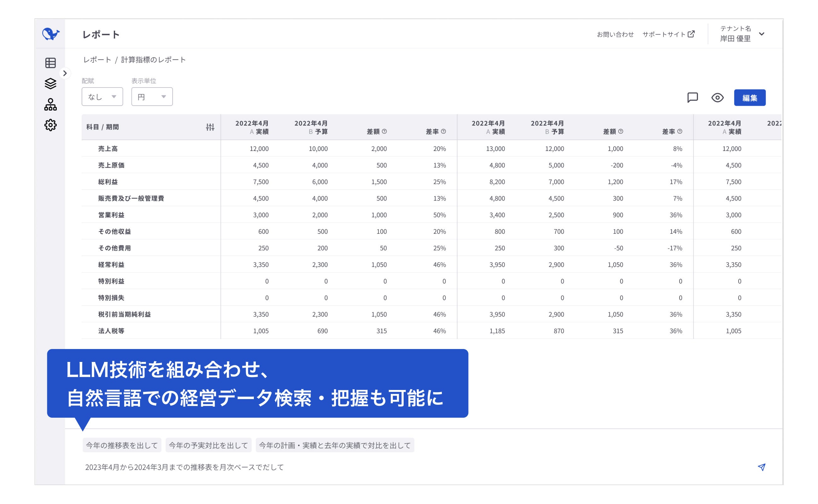Send the chat prompt with paper plane
The height and width of the screenshot is (504, 818).
[761, 467]
